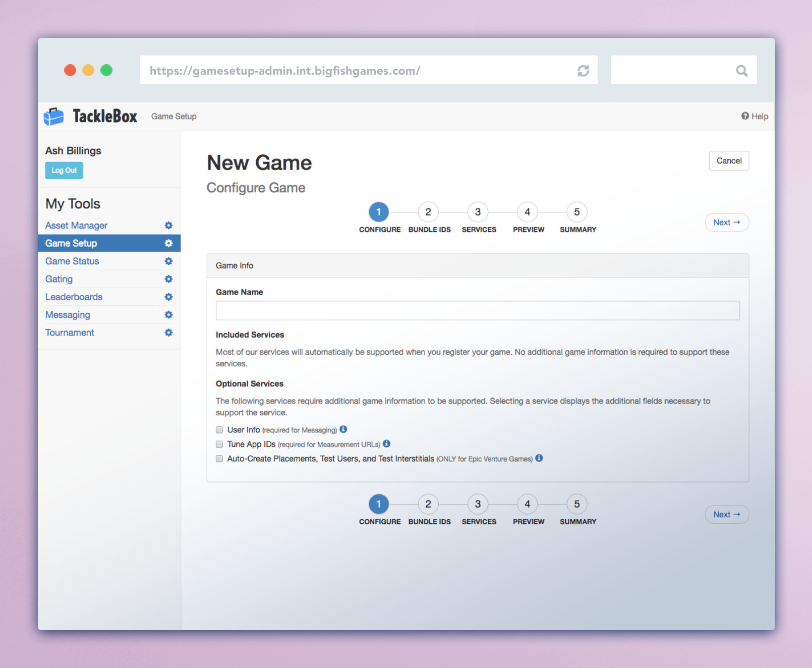Click the yellow window minimize dot

click(x=88, y=70)
